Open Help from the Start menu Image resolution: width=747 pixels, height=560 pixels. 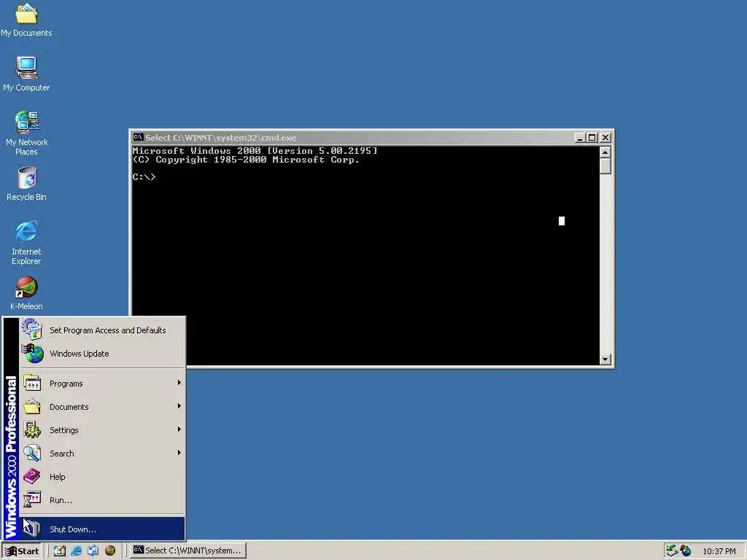coord(102,477)
